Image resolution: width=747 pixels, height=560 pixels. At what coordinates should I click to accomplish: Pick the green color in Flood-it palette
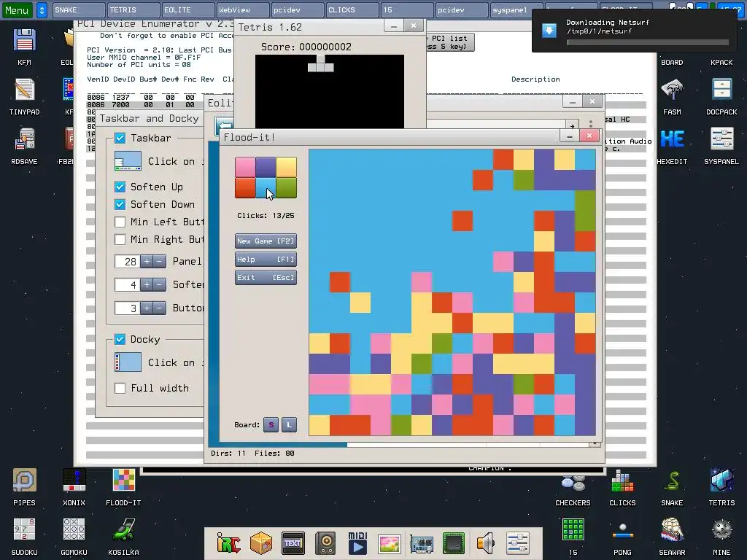[x=286, y=188]
